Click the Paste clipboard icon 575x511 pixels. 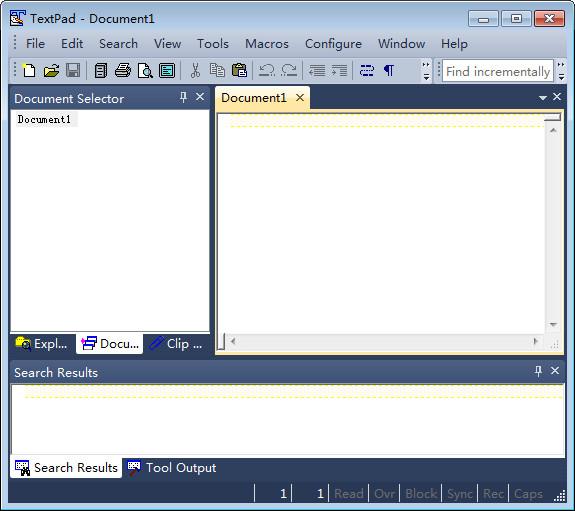pyautogui.click(x=239, y=70)
